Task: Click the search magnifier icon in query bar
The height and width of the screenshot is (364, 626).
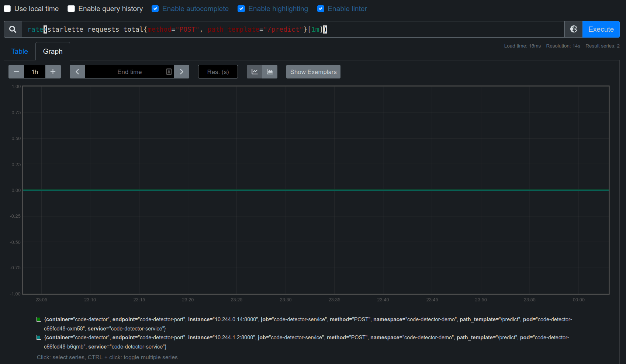Action: pos(13,29)
